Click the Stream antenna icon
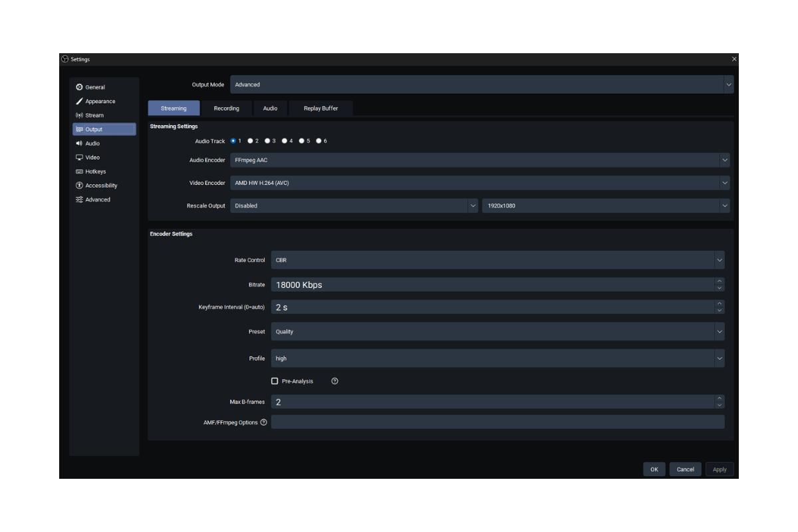Viewport: 798px width, 532px height. tap(79, 115)
